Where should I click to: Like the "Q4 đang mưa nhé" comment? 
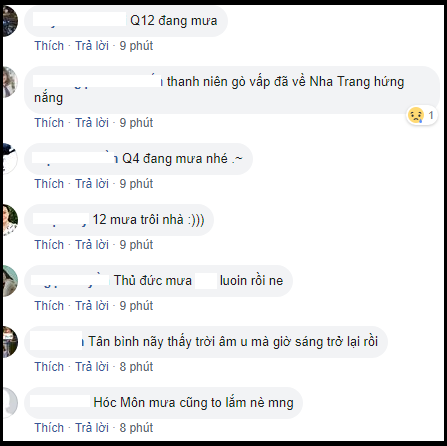(x=49, y=184)
